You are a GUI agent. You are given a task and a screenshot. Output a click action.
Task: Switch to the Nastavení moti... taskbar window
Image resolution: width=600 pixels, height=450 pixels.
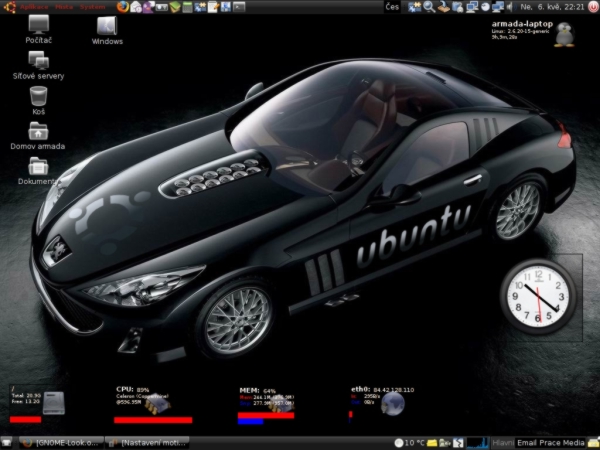[x=147, y=443]
